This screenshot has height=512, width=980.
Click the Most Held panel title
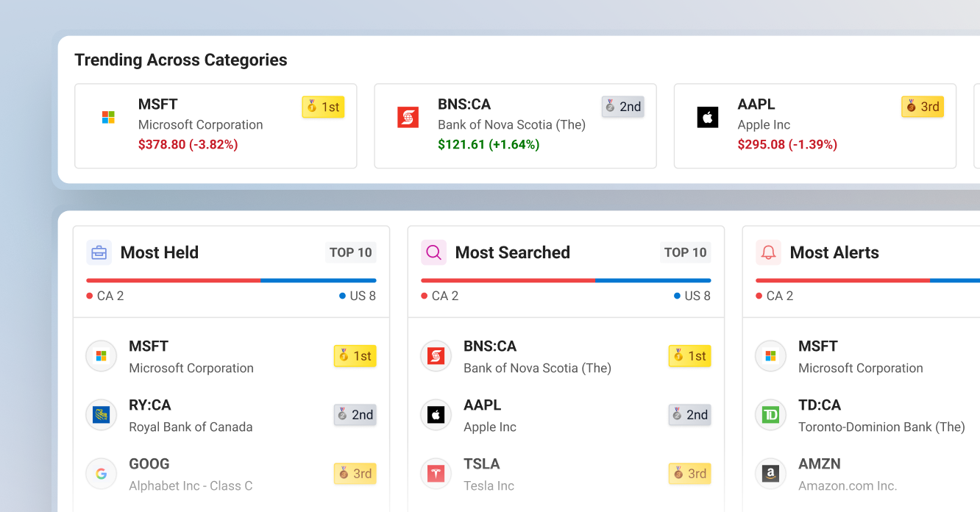(x=160, y=252)
